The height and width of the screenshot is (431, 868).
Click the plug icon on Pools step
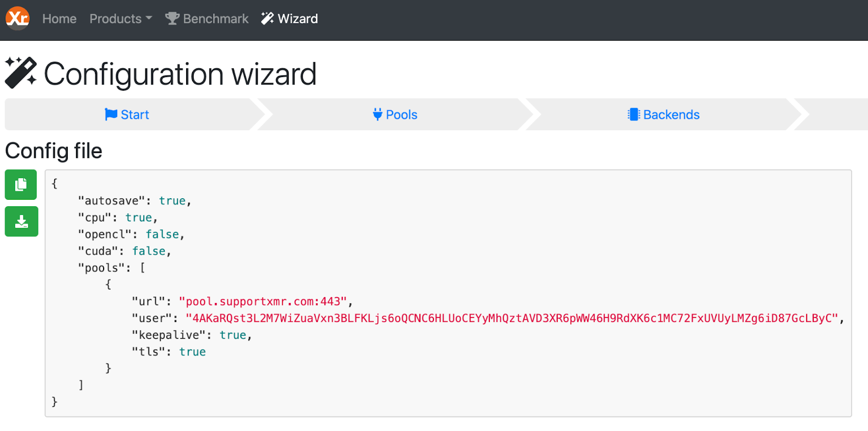coord(378,115)
